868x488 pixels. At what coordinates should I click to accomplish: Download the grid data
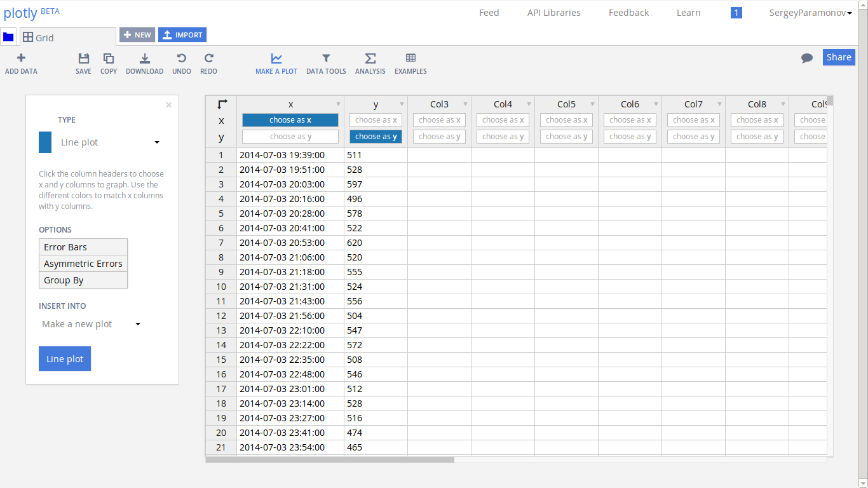tap(145, 58)
